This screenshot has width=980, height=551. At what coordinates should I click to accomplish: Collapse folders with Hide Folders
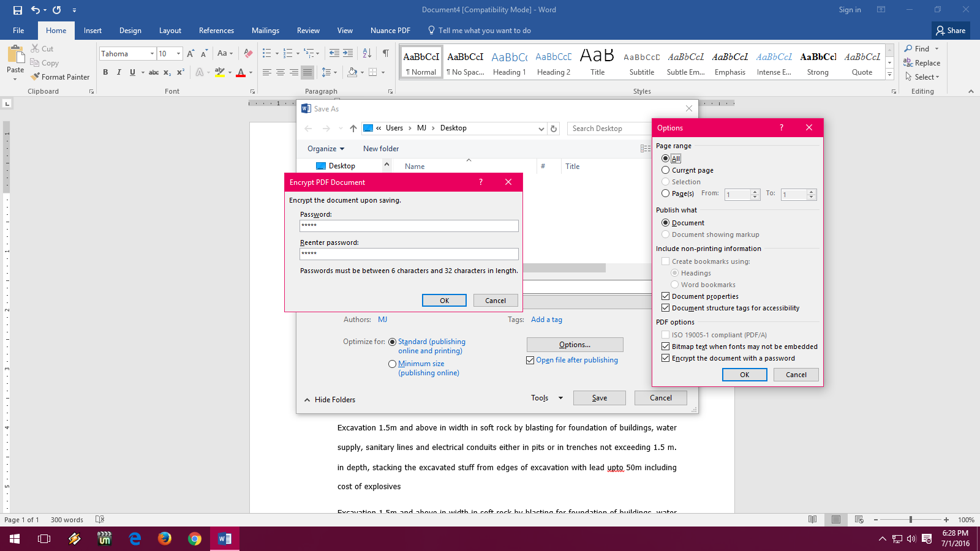click(330, 400)
